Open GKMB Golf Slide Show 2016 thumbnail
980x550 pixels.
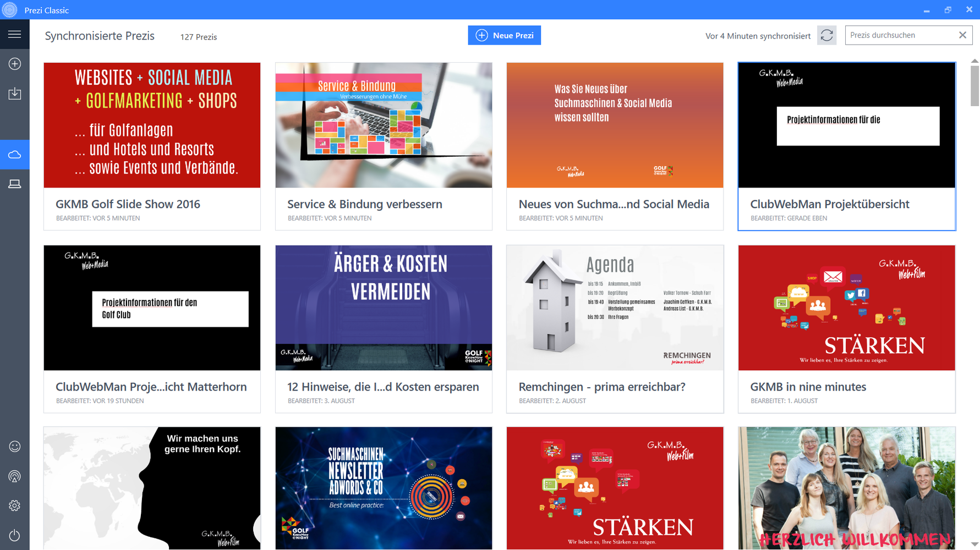pyautogui.click(x=152, y=125)
